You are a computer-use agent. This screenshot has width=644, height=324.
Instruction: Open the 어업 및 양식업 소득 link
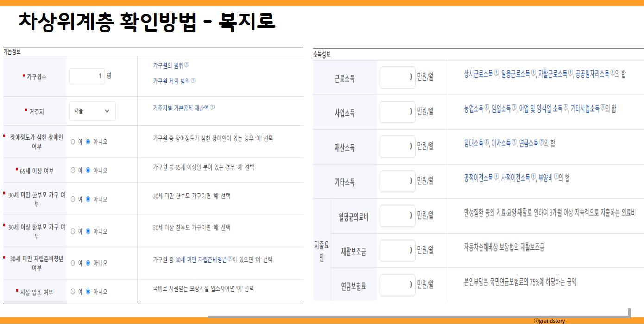pos(540,109)
